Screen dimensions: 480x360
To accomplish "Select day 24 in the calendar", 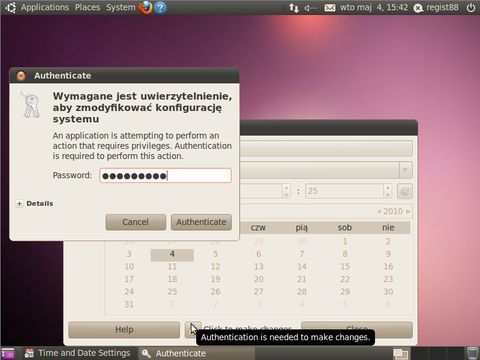I will 129,292.
